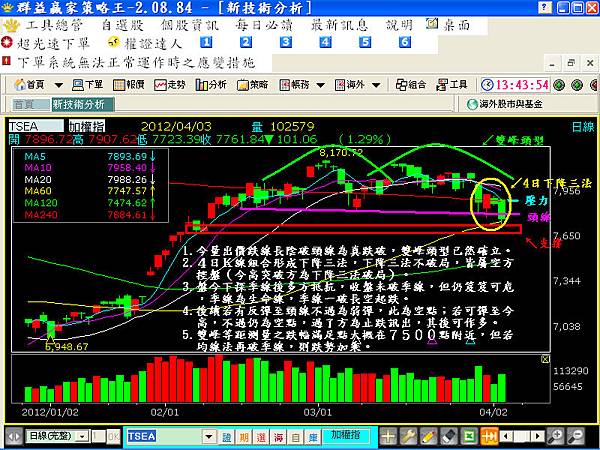Viewport: 600px width, 450px height.
Task: Open 走勢 trend toolbar button
Action: (170, 85)
